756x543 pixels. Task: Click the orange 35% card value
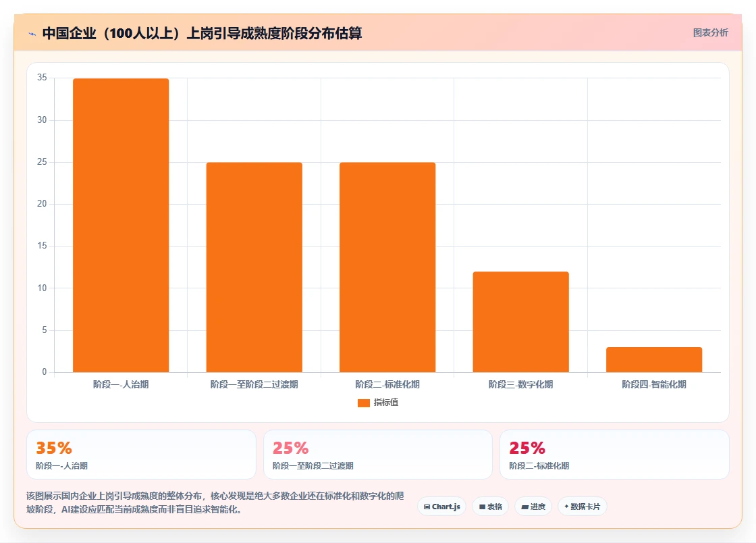[x=54, y=448]
